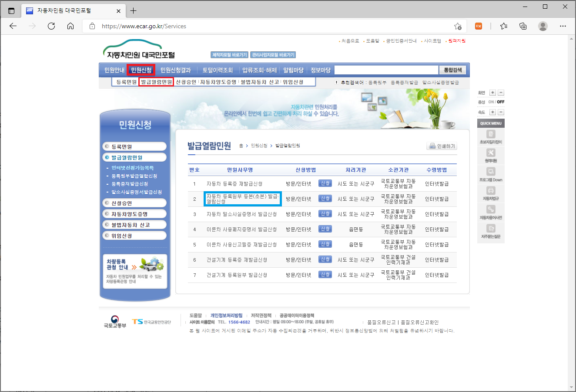Screen dimensions: 576x392
Task: Open the tab actions menu icon
Action: pyautogui.click(x=11, y=10)
